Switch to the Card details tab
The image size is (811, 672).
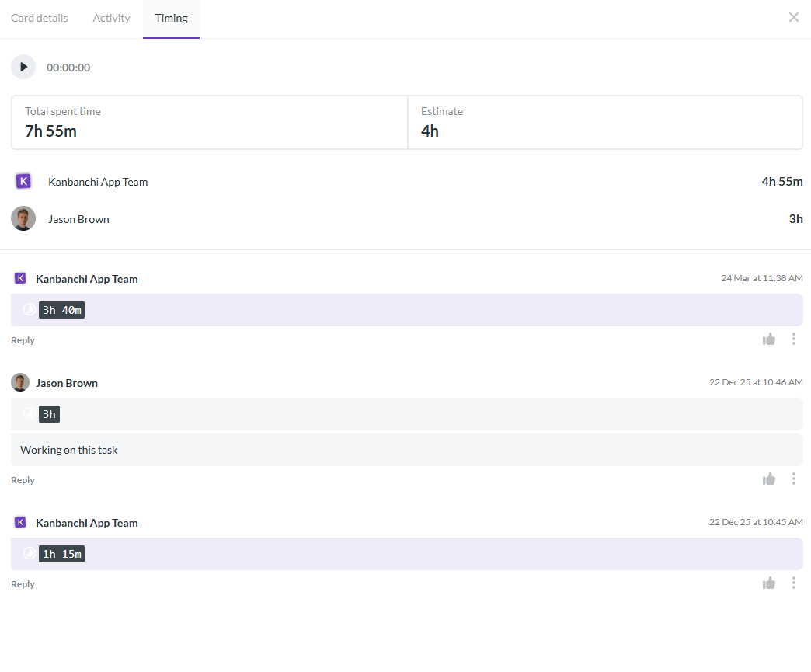point(40,18)
